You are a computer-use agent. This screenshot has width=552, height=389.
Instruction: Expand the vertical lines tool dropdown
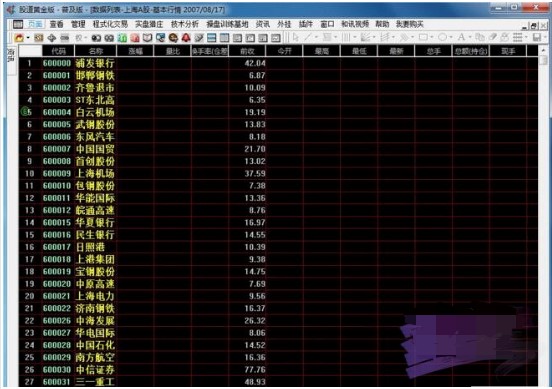pyautogui.click(x=355, y=37)
